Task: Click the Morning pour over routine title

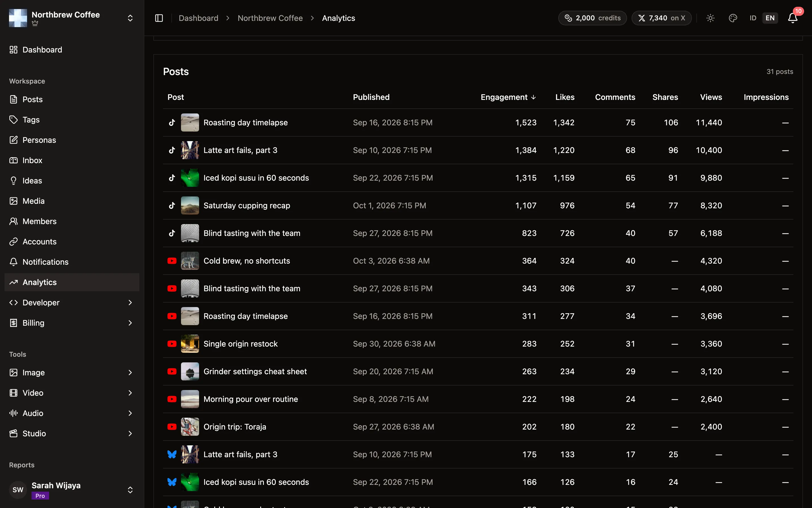Action: 251,399
